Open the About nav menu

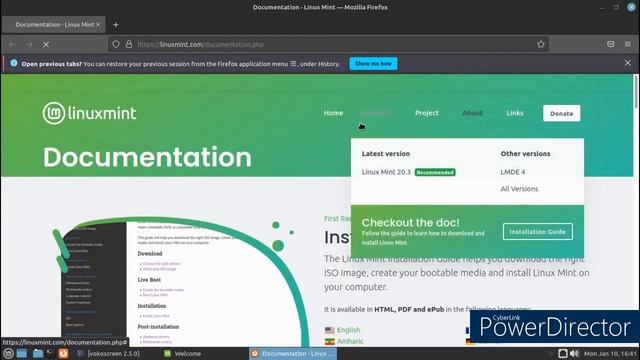point(472,113)
